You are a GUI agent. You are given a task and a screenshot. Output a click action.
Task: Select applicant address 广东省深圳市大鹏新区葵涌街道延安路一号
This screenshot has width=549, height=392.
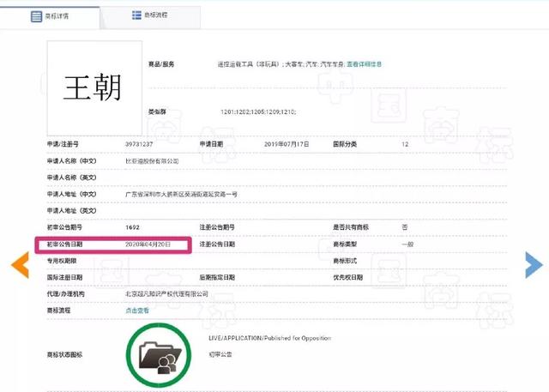coord(181,194)
